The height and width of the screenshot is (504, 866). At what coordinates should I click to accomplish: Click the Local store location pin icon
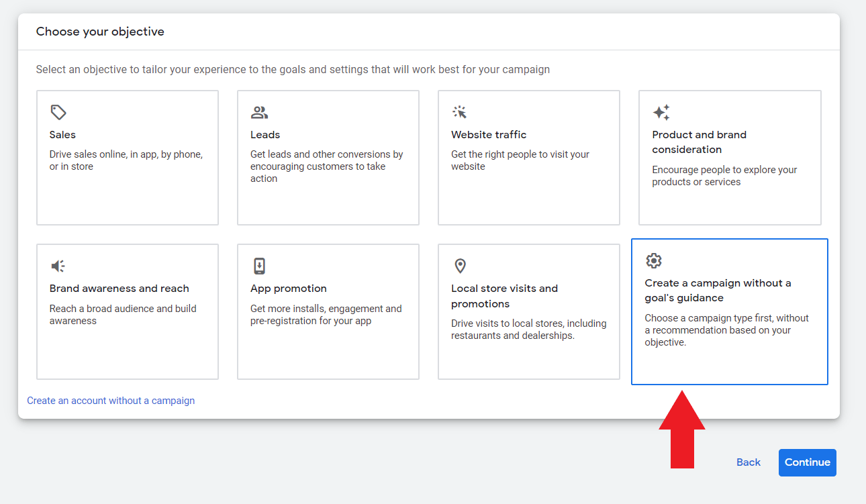click(460, 266)
